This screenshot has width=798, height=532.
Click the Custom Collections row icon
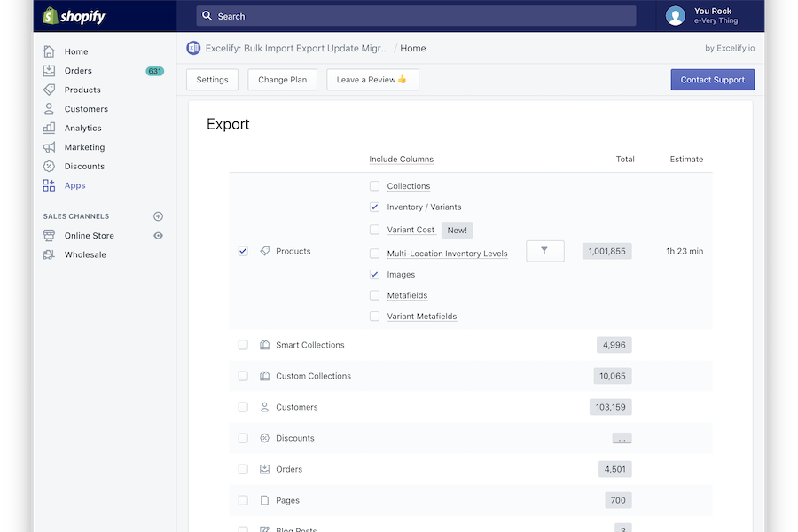pyautogui.click(x=264, y=376)
